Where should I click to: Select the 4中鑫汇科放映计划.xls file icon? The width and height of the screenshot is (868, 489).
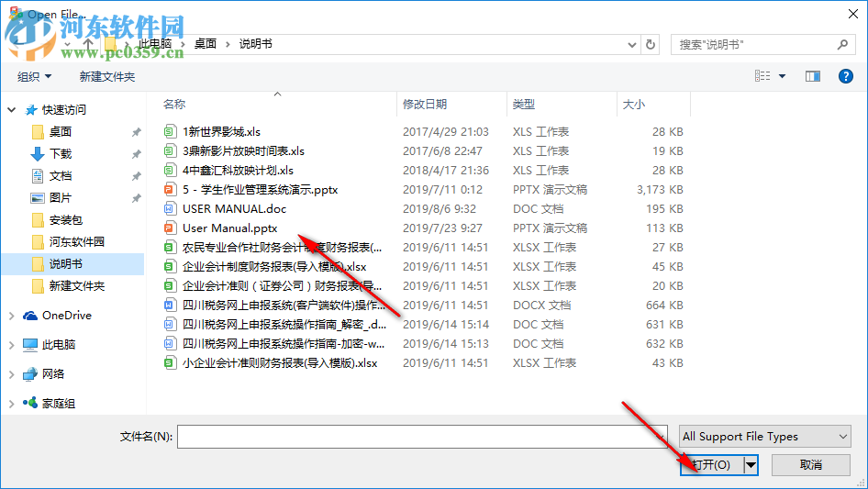coord(170,171)
